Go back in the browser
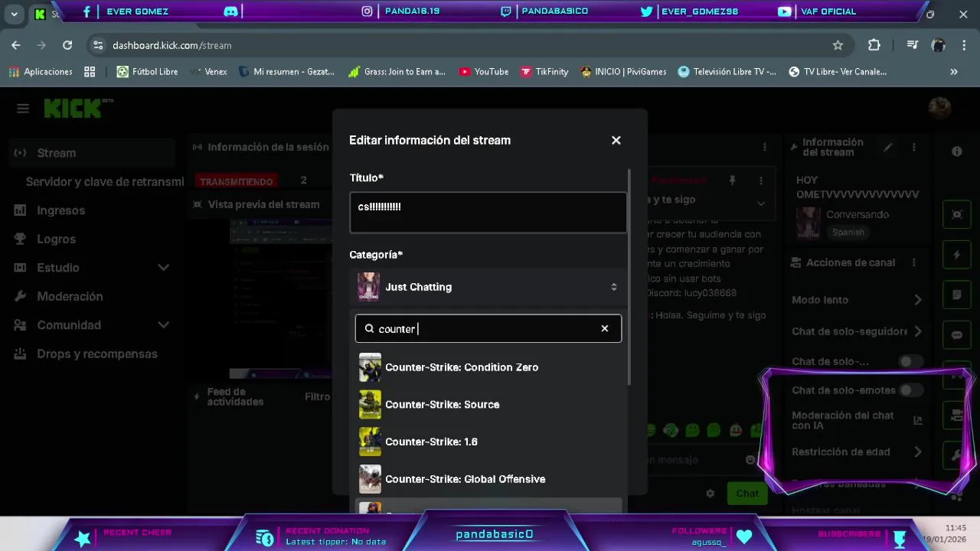Screen dimensions: 980x551 coord(16,45)
